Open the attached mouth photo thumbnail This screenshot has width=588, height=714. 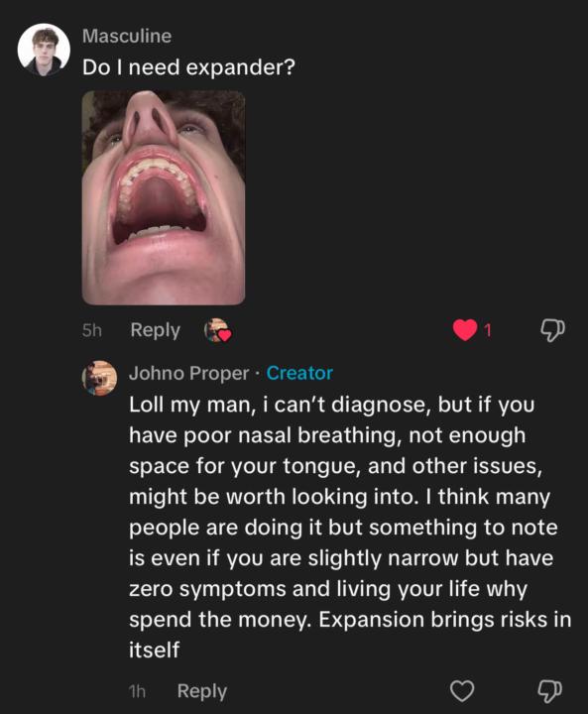pyautogui.click(x=164, y=197)
